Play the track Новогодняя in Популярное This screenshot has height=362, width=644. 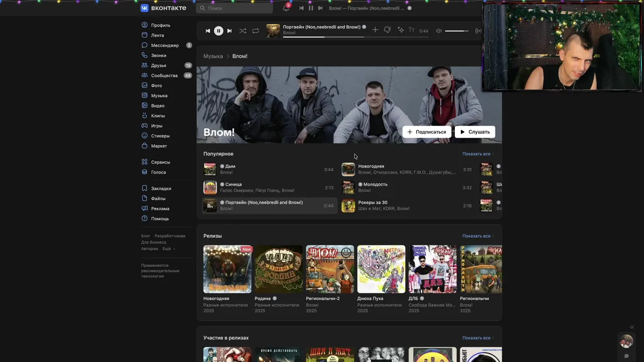pyautogui.click(x=407, y=169)
